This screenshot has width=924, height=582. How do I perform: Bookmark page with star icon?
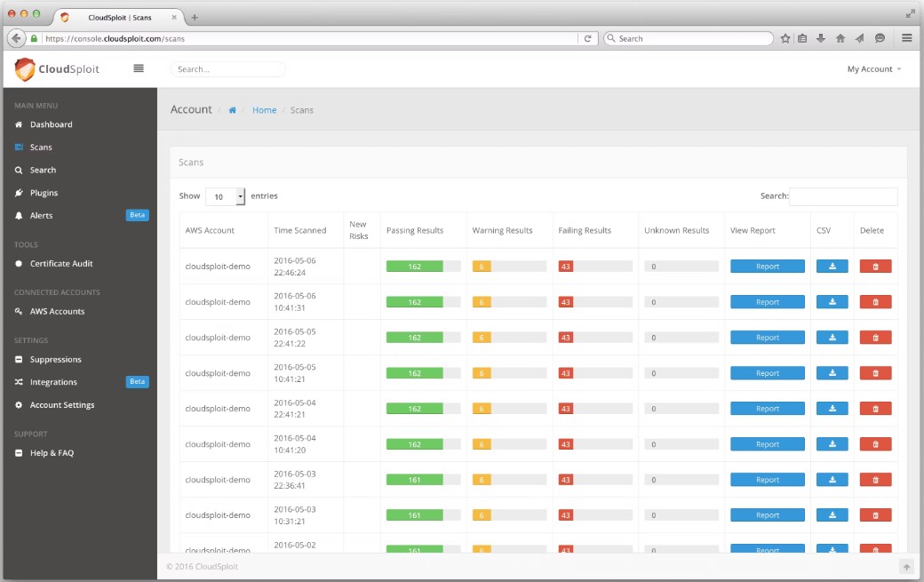click(785, 38)
